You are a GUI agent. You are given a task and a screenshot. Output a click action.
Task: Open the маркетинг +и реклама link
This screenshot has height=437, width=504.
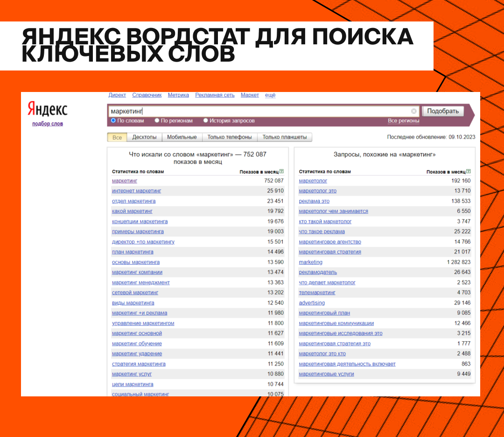[140, 313]
